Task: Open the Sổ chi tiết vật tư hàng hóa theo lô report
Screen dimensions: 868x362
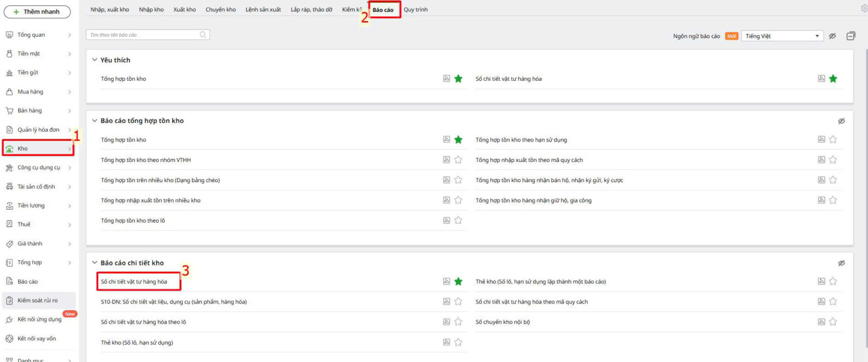Action: coord(143,322)
